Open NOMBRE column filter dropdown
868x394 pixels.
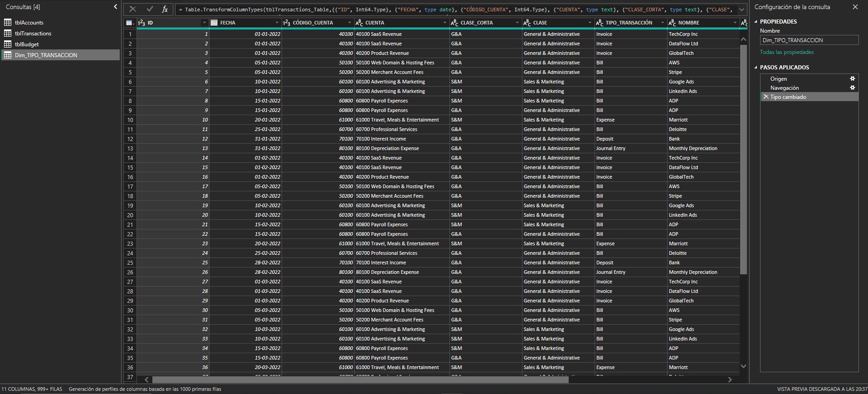(735, 23)
